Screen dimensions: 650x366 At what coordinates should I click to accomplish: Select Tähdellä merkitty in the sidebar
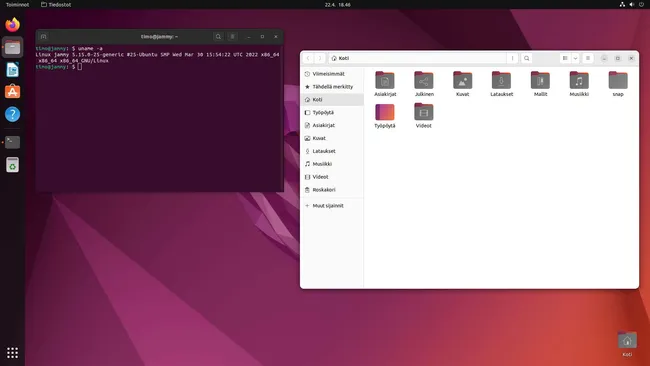pos(332,87)
